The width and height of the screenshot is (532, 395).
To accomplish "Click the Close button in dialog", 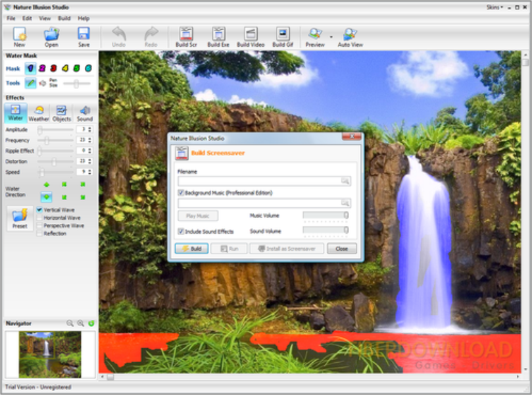I will pos(341,249).
